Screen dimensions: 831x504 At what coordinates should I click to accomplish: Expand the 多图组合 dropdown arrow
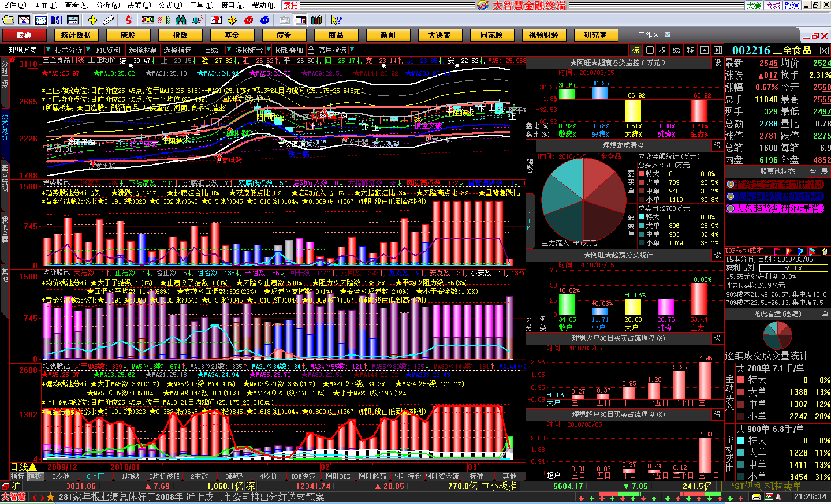click(x=269, y=50)
